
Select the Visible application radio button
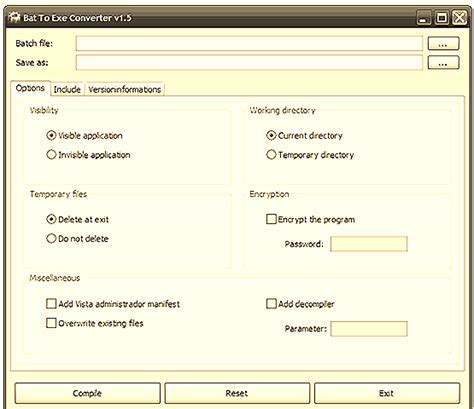(x=51, y=135)
